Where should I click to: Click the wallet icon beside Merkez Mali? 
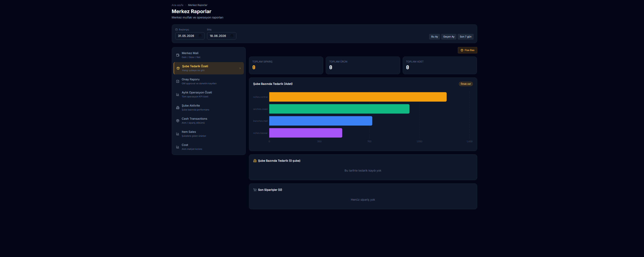click(x=178, y=55)
